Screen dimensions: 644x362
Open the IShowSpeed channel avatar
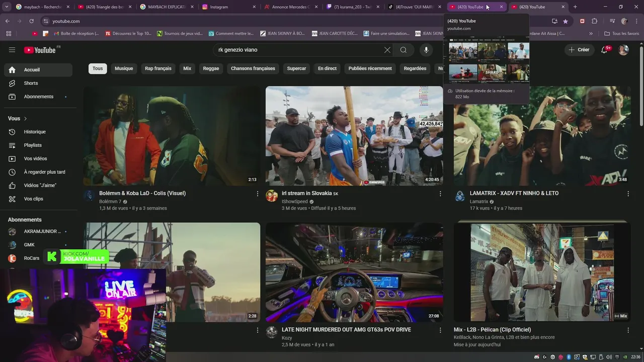(272, 196)
